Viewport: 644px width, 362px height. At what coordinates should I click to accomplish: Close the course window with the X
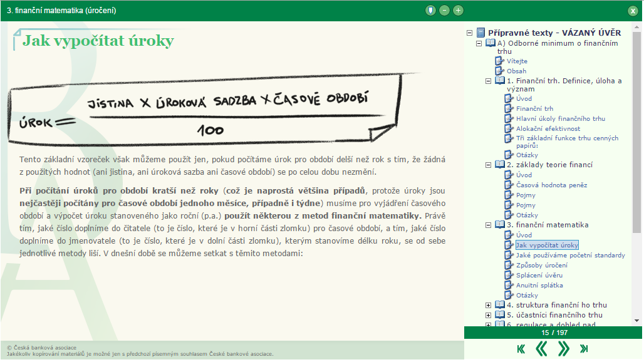coord(633,11)
